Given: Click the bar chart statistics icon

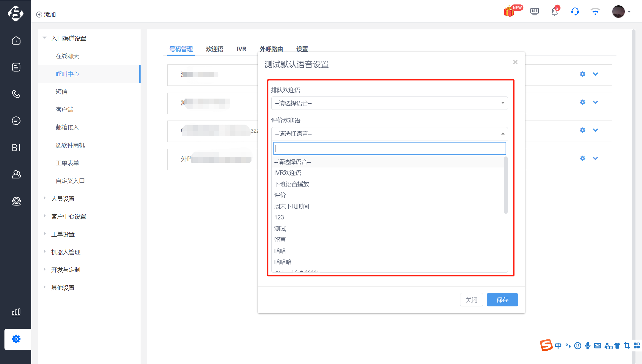Looking at the screenshot, I should (16, 312).
